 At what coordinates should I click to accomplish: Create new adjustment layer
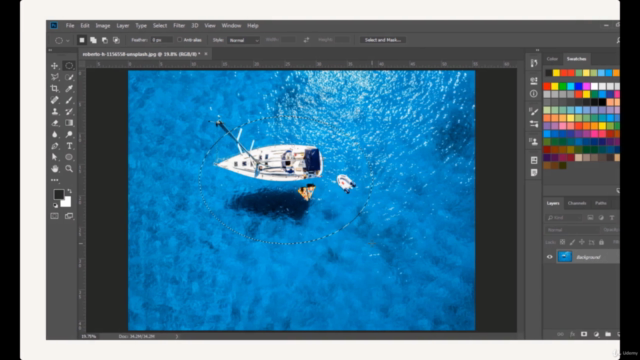[596, 334]
